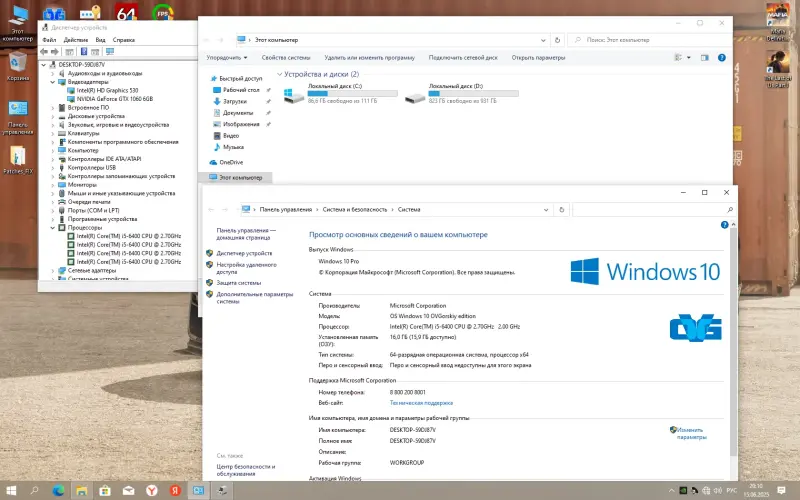Click help question icon in Система window
Screen dimensions: 800x500
(x=724, y=224)
